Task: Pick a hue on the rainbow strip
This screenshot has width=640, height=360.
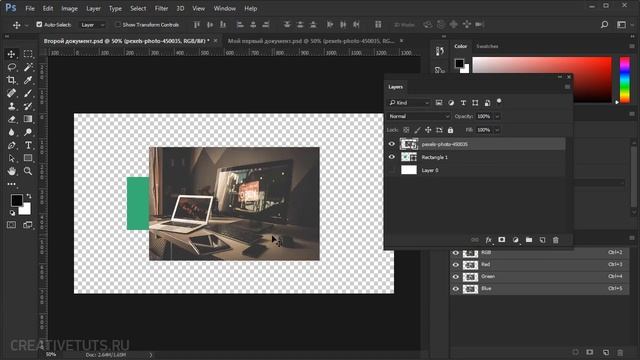Action: pos(624,80)
